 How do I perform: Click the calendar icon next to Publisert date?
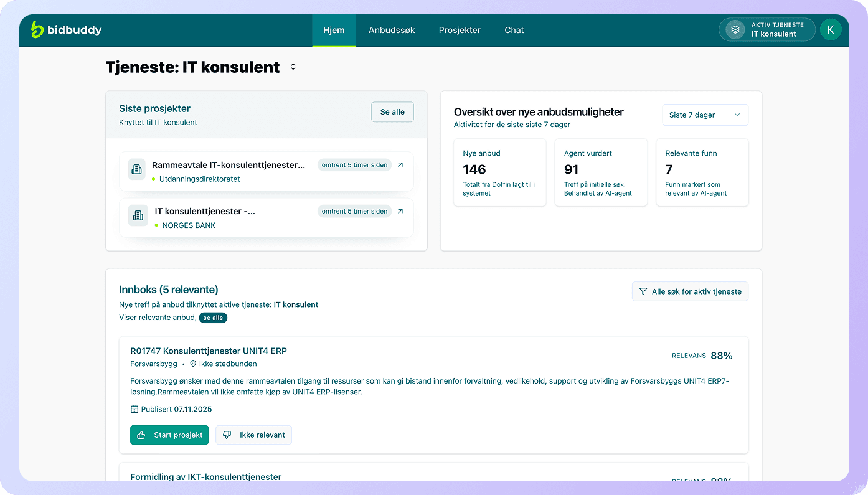pos(134,409)
